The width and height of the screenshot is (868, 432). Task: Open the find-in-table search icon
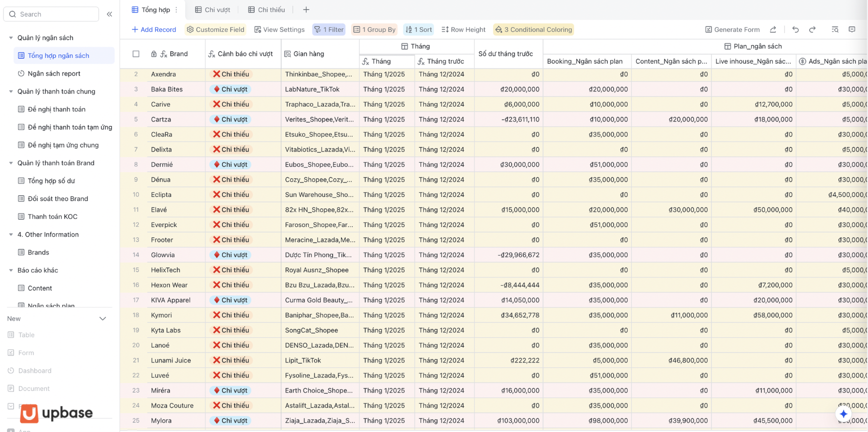tap(835, 29)
